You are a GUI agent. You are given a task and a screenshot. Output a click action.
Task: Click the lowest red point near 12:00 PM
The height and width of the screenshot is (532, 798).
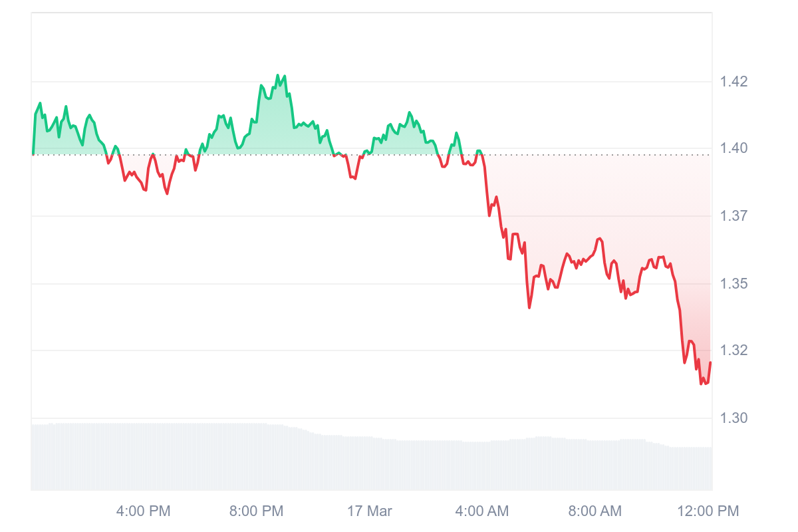point(702,383)
